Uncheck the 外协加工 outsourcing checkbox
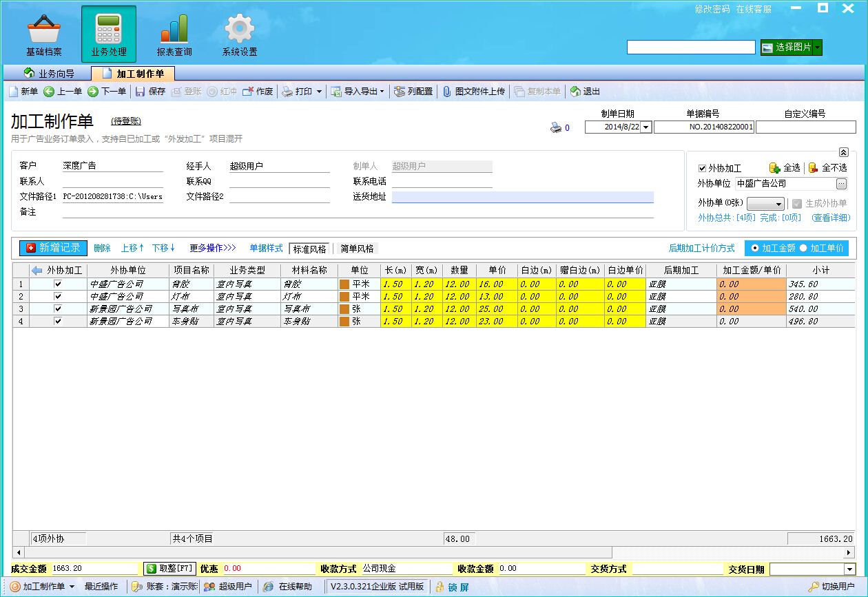 point(702,167)
